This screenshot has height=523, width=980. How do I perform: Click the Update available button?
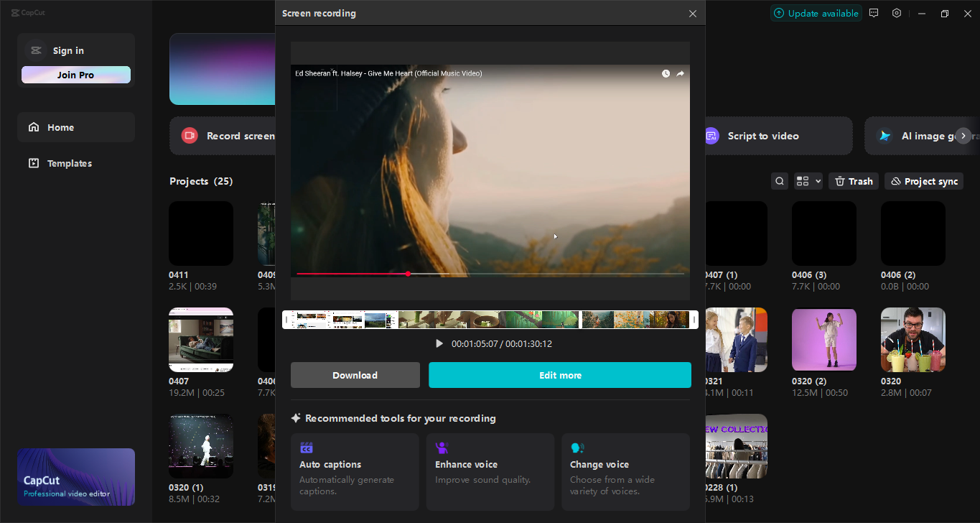click(x=816, y=13)
